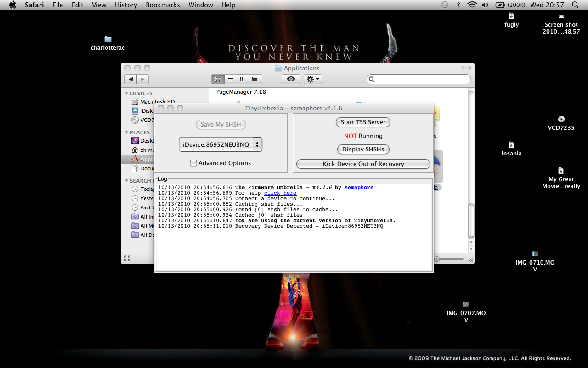Click the Wed 20:57 clock
The width and height of the screenshot is (588, 368).
(547, 5)
